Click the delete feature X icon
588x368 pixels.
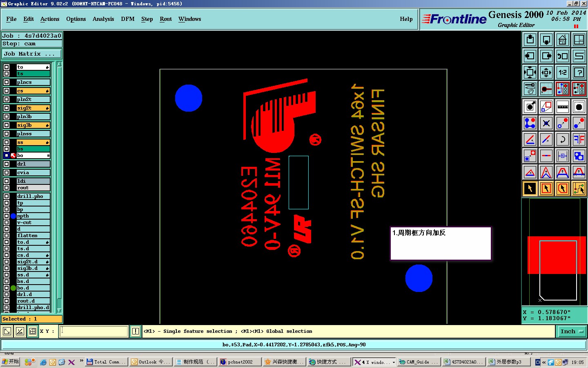point(546,123)
